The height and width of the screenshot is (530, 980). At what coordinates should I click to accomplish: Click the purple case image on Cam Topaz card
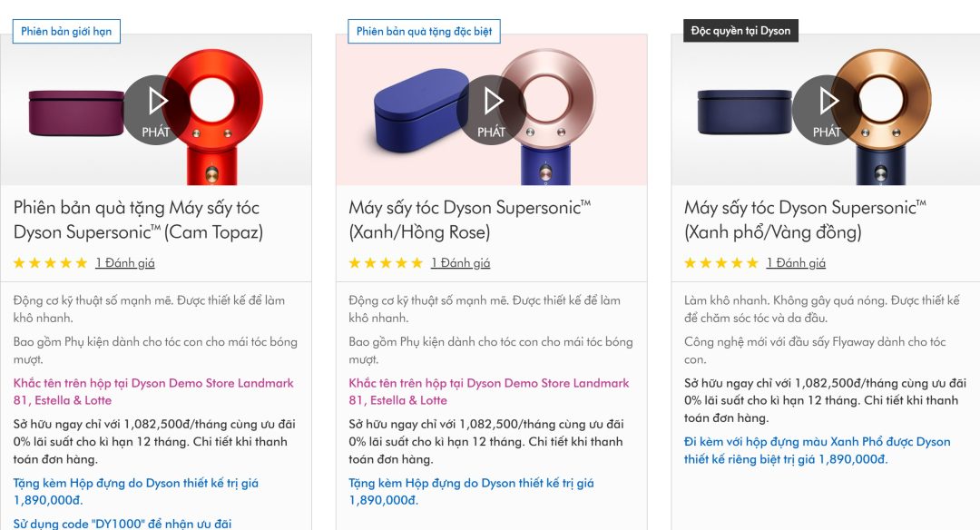[x=76, y=113]
